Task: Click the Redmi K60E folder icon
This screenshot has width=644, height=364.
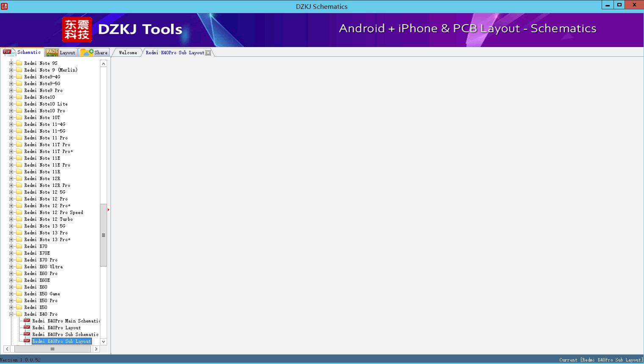Action: 19,280
